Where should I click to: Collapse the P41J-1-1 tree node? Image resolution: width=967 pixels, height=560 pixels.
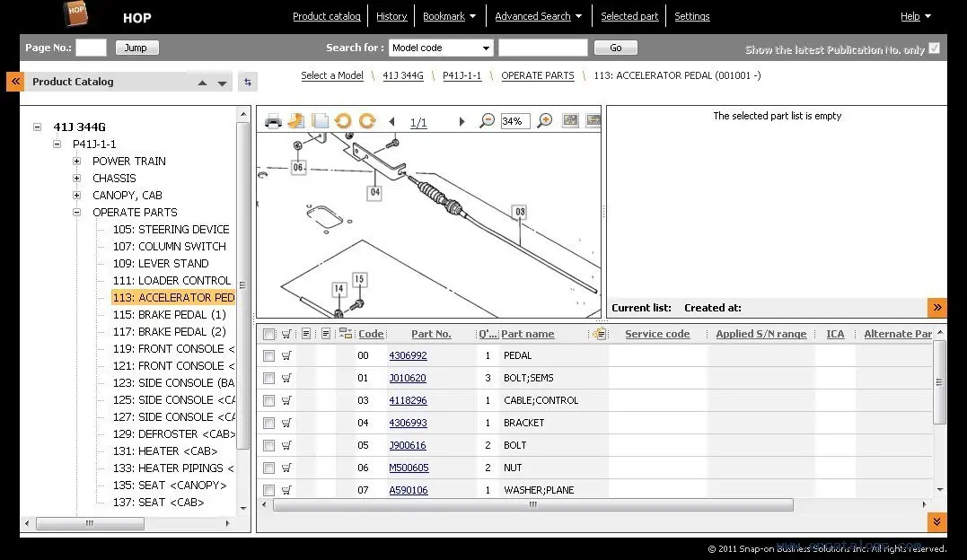(57, 144)
